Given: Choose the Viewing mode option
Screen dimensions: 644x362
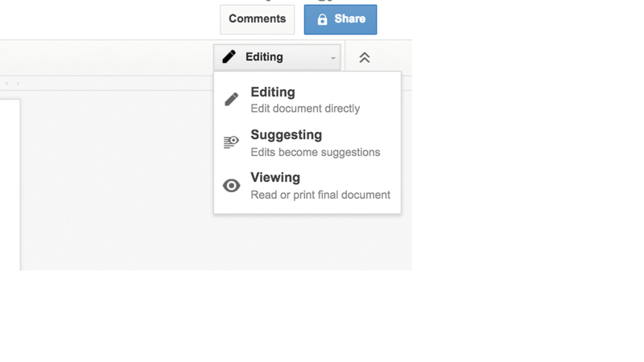Looking at the screenshot, I should [275, 178].
